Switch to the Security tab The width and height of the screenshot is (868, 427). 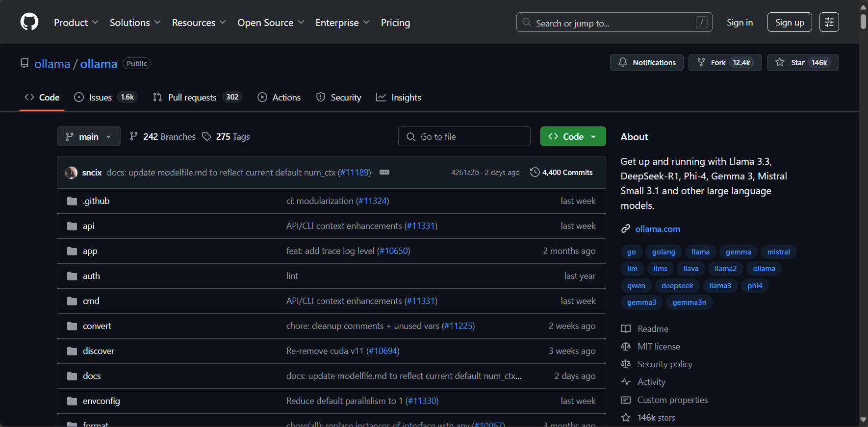pyautogui.click(x=338, y=97)
